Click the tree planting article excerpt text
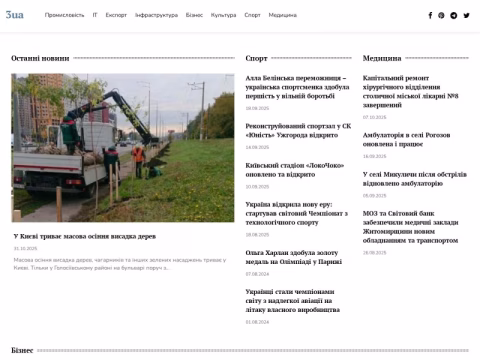The height and width of the screenshot is (360, 480). coord(120,264)
